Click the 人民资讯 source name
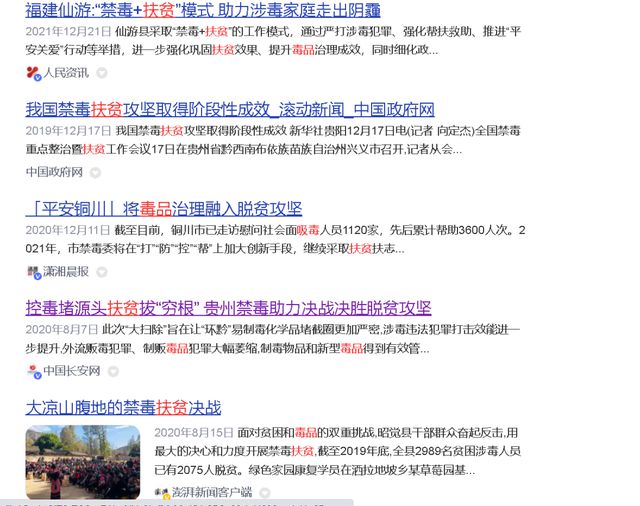Viewport: 640px width, 506px height. click(66, 73)
